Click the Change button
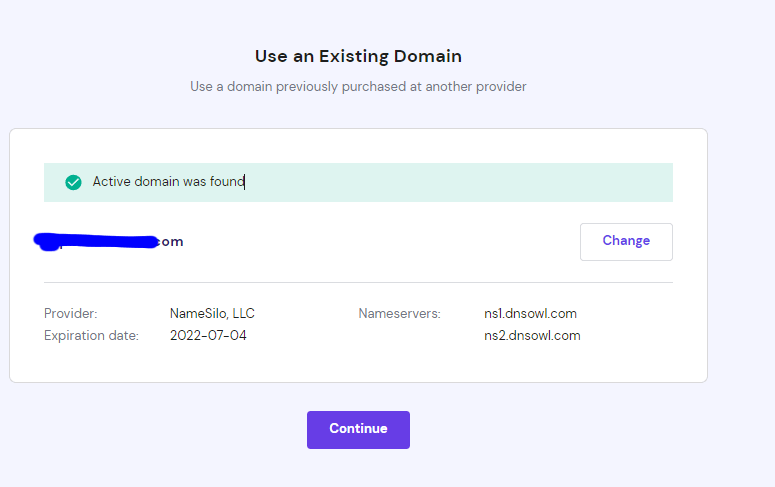Screen dimensions: 775x487 click(x=626, y=241)
